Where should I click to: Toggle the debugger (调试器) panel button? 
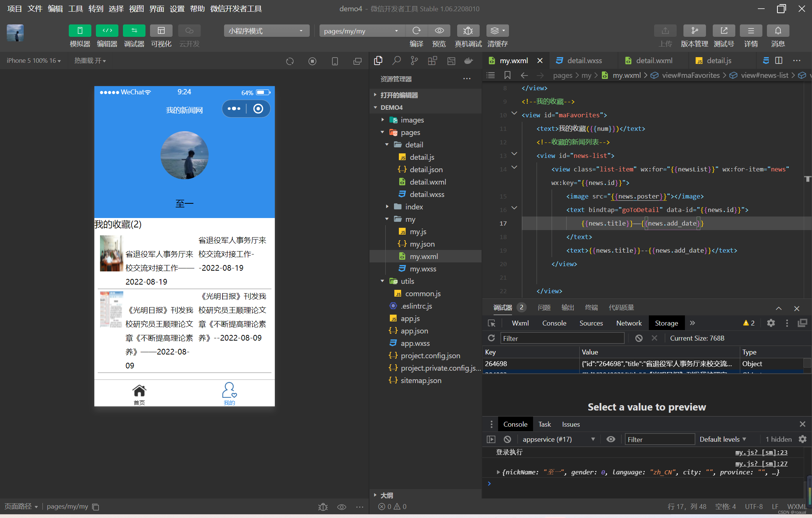(134, 31)
